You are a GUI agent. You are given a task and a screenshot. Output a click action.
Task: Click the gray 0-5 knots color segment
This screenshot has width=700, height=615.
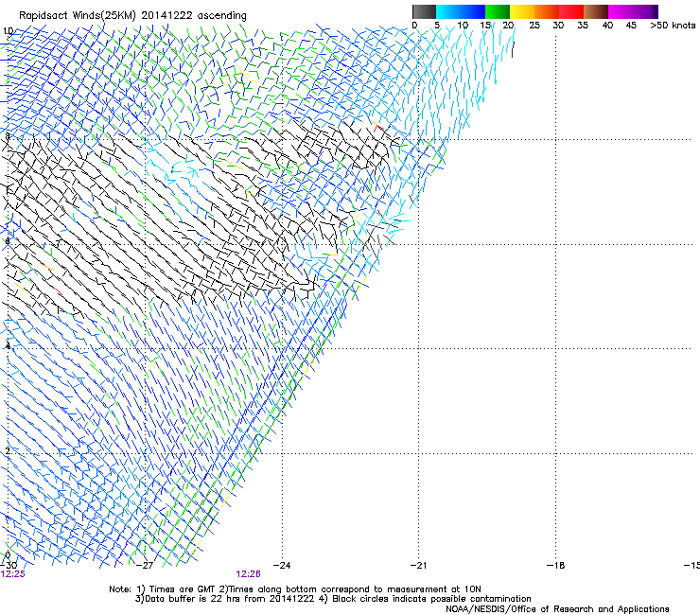(424, 11)
